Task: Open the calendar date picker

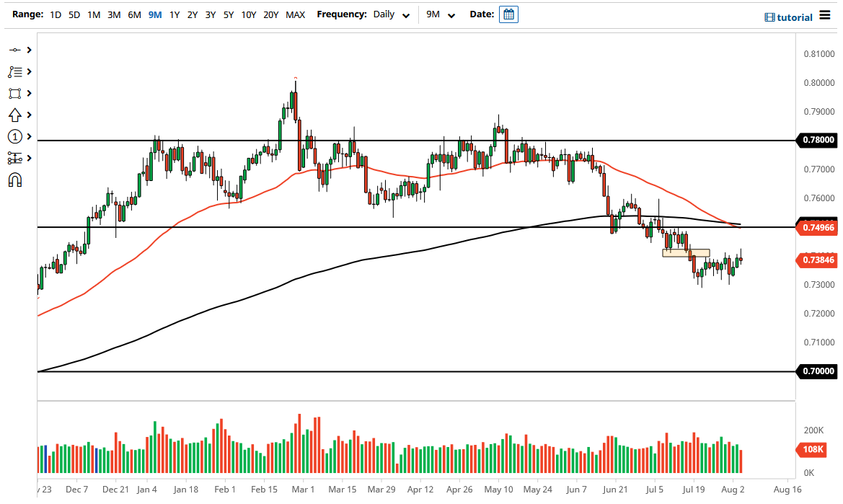Action: click(x=508, y=14)
